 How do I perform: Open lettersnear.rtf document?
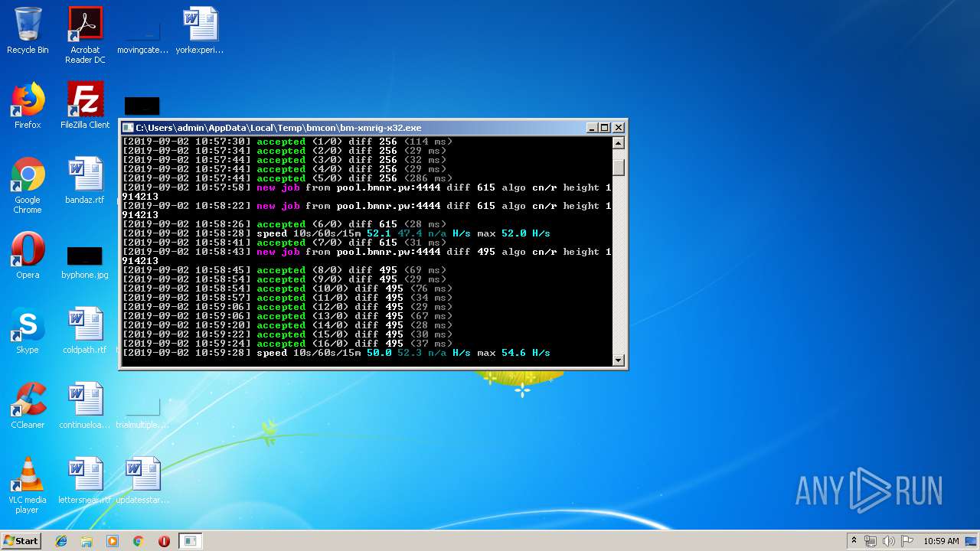pos(85,481)
